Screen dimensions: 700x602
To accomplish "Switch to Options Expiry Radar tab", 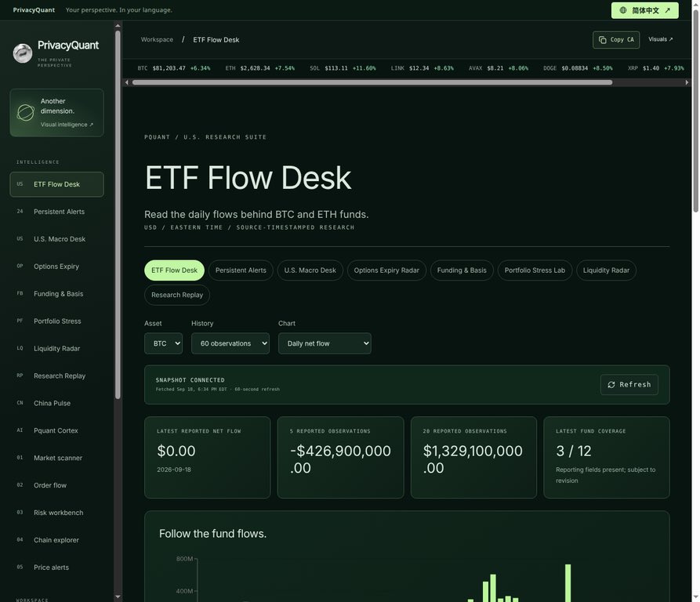I will tap(386, 270).
